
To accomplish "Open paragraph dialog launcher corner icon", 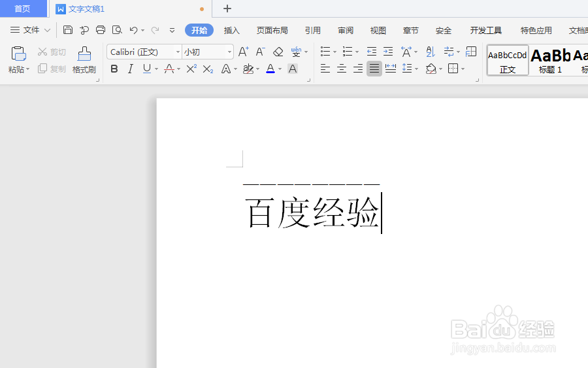I will point(477,80).
